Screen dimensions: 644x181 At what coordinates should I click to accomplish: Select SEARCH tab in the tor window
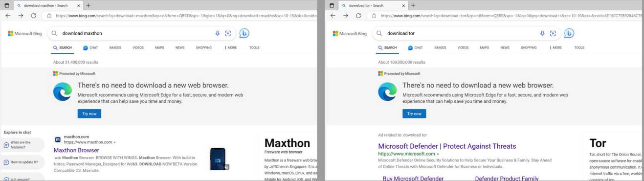[x=387, y=48]
